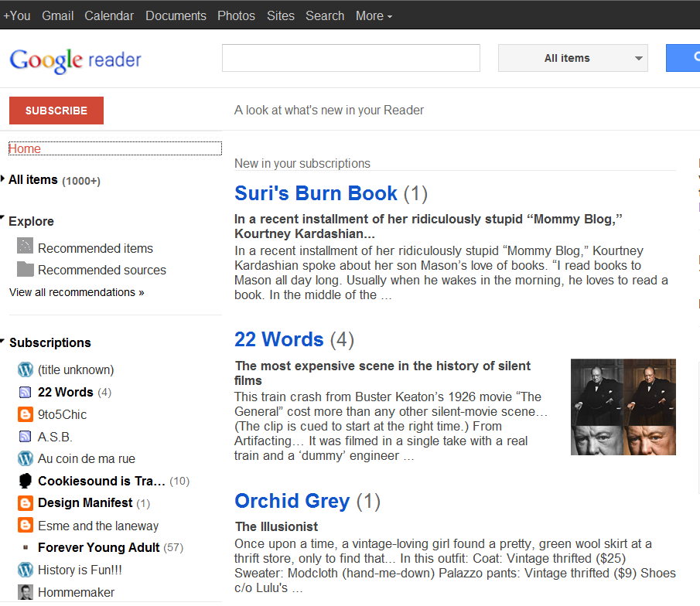Click the Churchill portrait thumbnail
700x606 pixels.
pyautogui.click(x=623, y=407)
